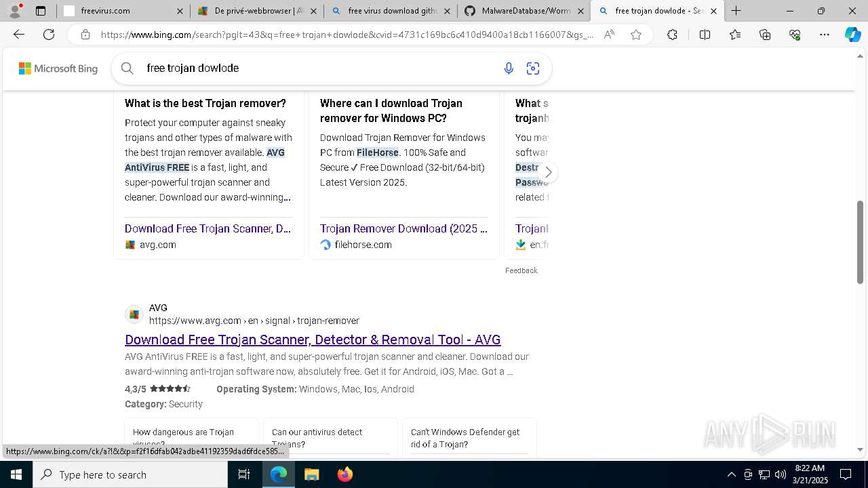Open the notification center icon
This screenshot has width=868, height=488.
coord(846,474)
